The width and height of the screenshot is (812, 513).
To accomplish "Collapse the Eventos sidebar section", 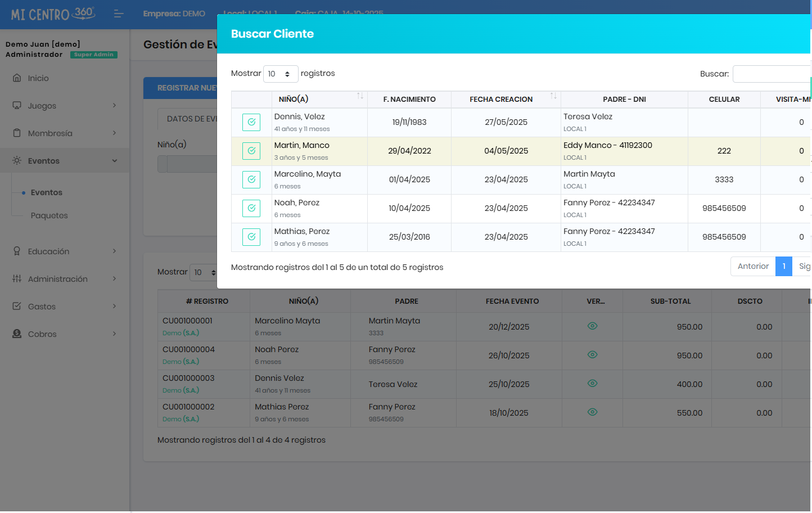I will pyautogui.click(x=114, y=161).
